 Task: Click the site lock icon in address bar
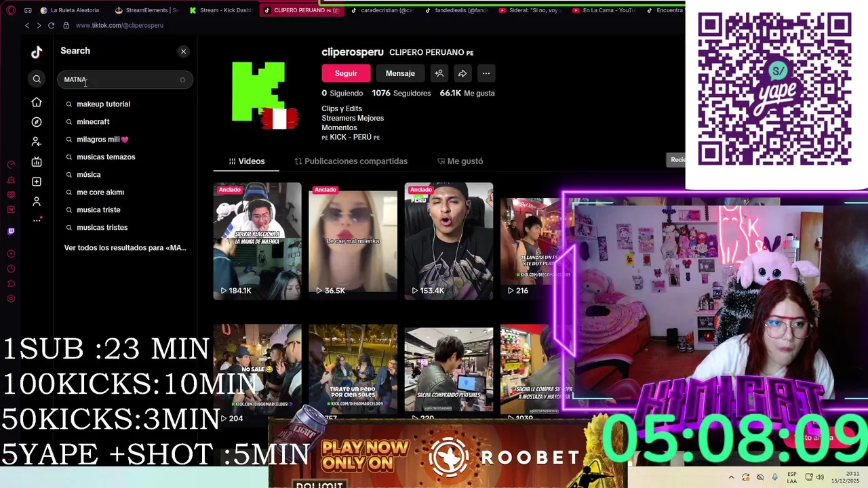[66, 26]
